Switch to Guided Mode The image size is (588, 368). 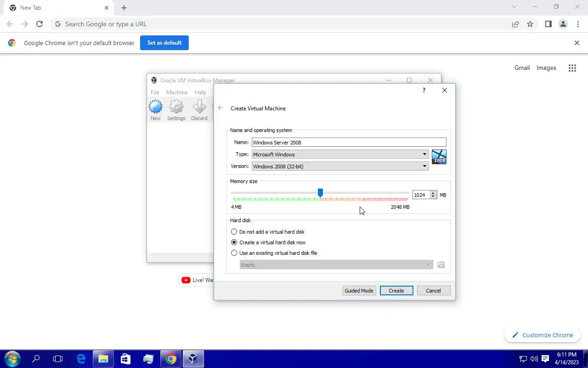coord(359,291)
